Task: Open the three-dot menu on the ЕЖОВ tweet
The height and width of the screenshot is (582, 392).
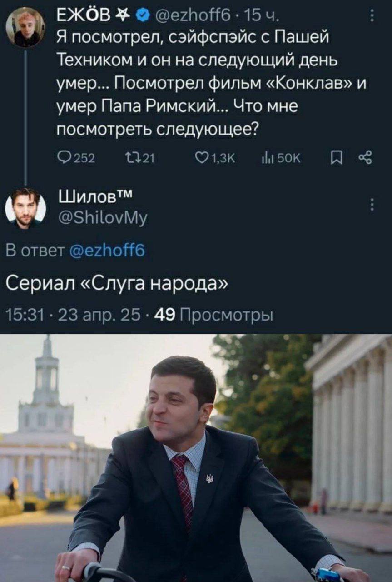Action: click(x=372, y=16)
